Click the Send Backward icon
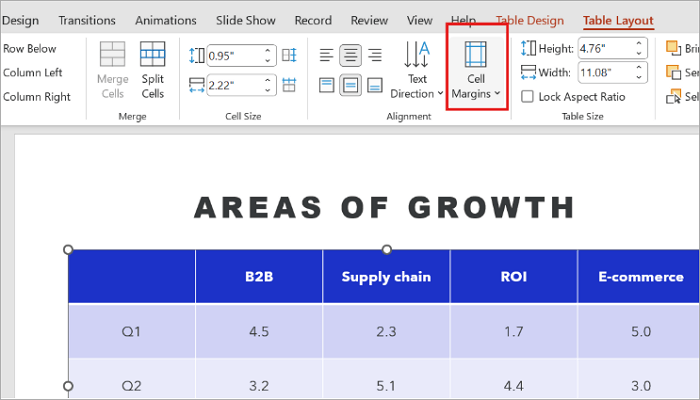This screenshot has height=400, width=700. [x=673, y=72]
